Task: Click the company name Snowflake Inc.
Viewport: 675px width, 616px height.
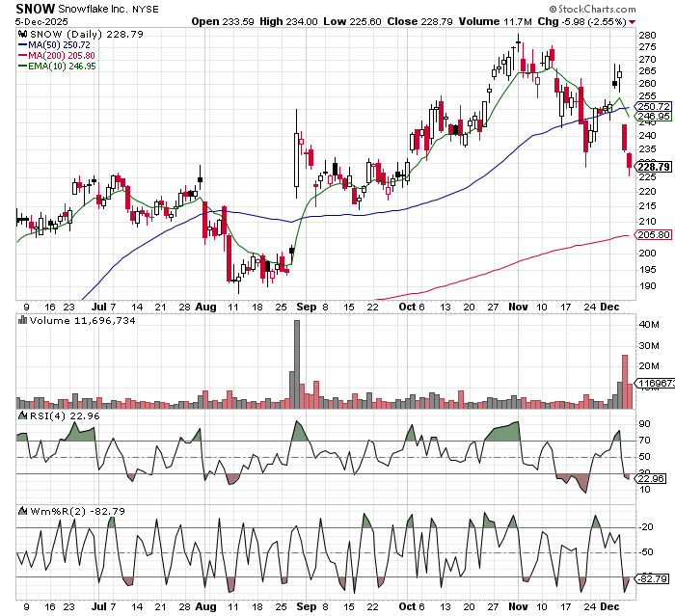Action: [94, 9]
